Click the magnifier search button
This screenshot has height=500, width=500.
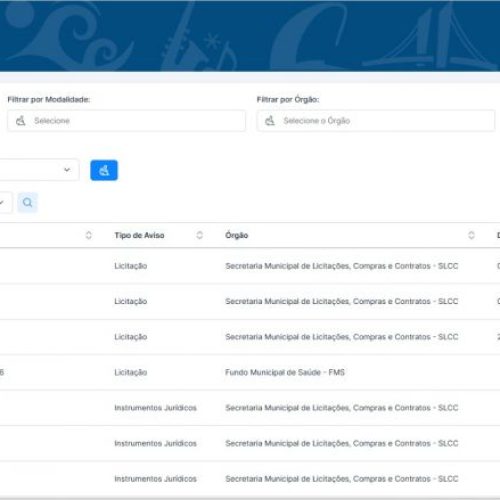(28, 202)
